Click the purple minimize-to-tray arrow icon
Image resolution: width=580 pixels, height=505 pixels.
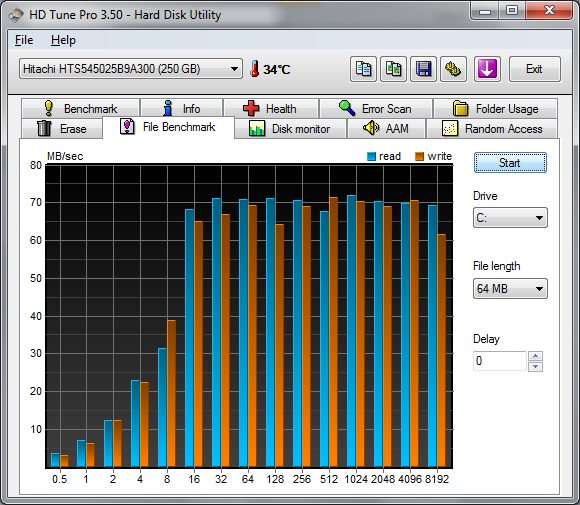coord(487,69)
